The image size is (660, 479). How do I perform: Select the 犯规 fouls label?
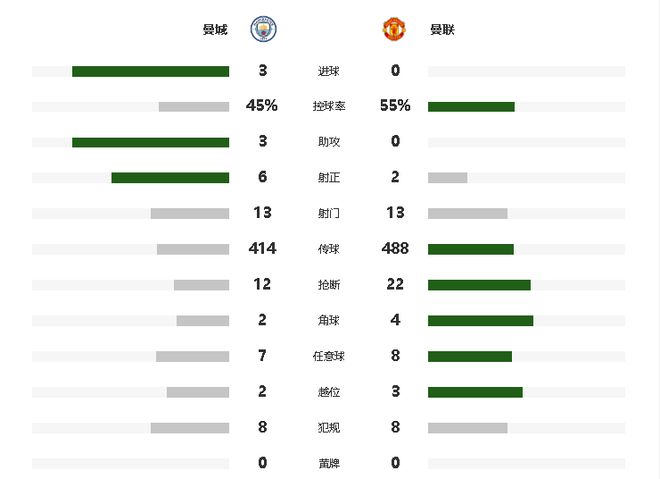[328, 428]
